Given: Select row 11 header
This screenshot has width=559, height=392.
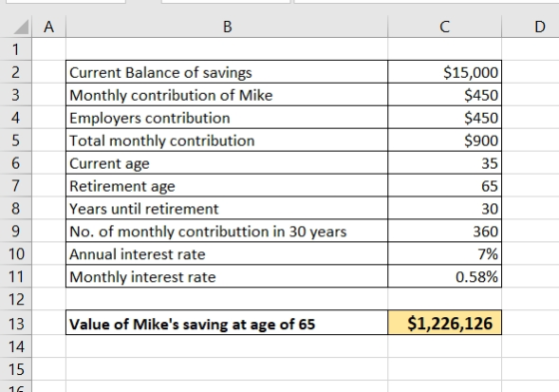Looking at the screenshot, I should coord(16,276).
